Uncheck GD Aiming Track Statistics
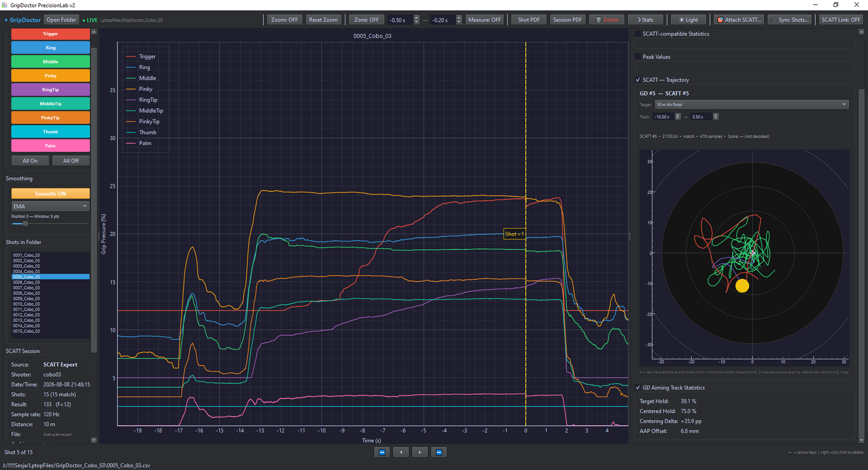This screenshot has width=868, height=470. pyautogui.click(x=638, y=388)
